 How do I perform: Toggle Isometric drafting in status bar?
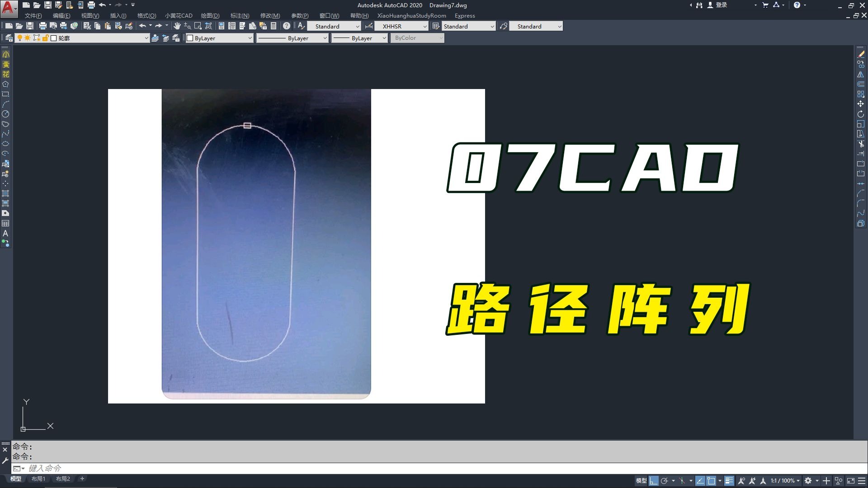682,481
